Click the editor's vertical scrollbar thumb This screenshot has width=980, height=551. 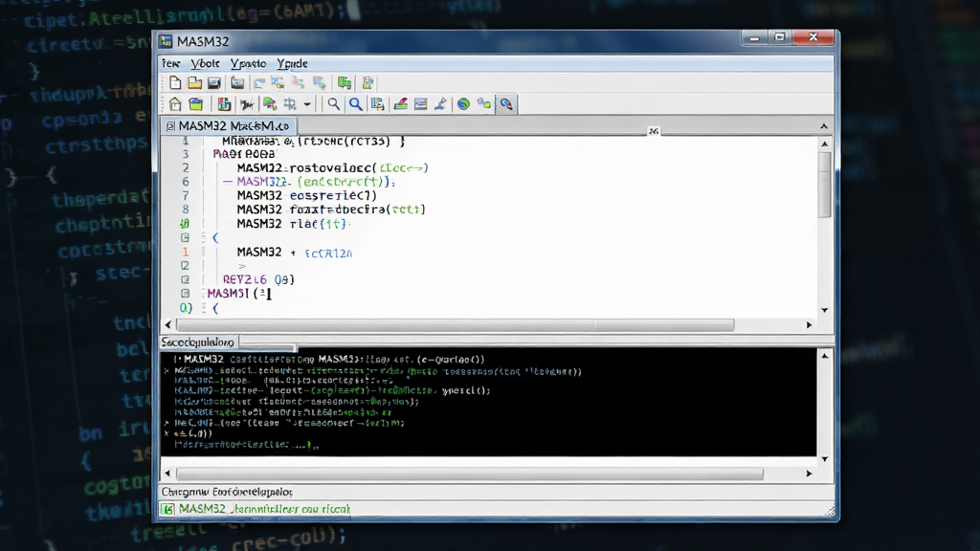coord(824,185)
